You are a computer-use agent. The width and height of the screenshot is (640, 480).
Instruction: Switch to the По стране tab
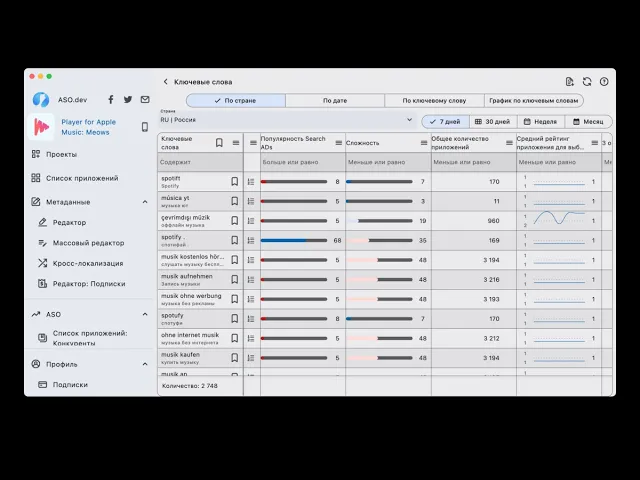pyautogui.click(x=236, y=100)
